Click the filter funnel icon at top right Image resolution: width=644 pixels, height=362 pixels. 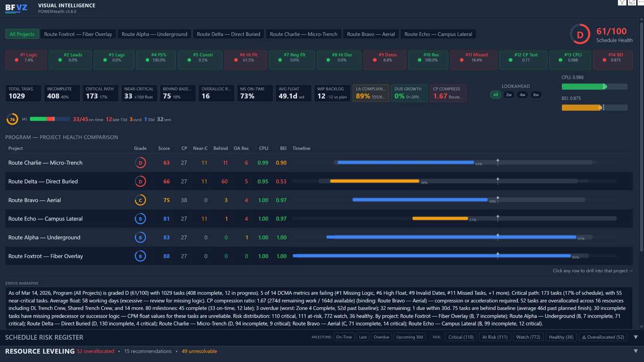click(x=622, y=2)
